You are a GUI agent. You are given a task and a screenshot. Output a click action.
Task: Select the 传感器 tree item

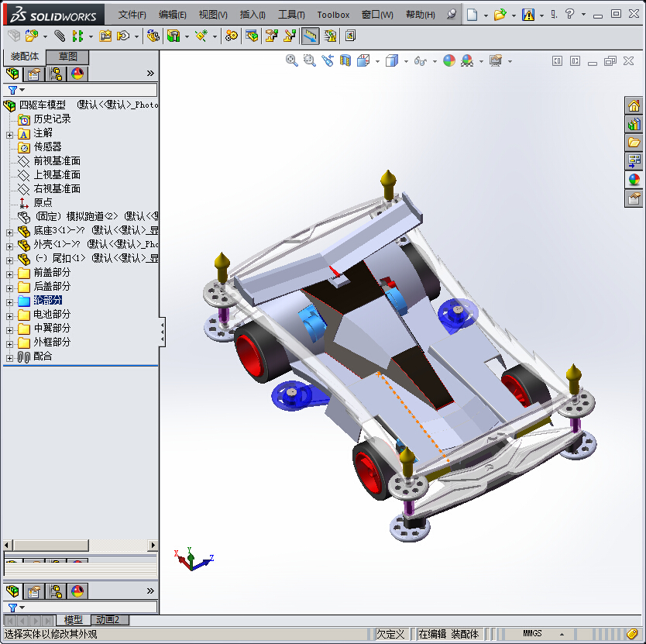47,146
